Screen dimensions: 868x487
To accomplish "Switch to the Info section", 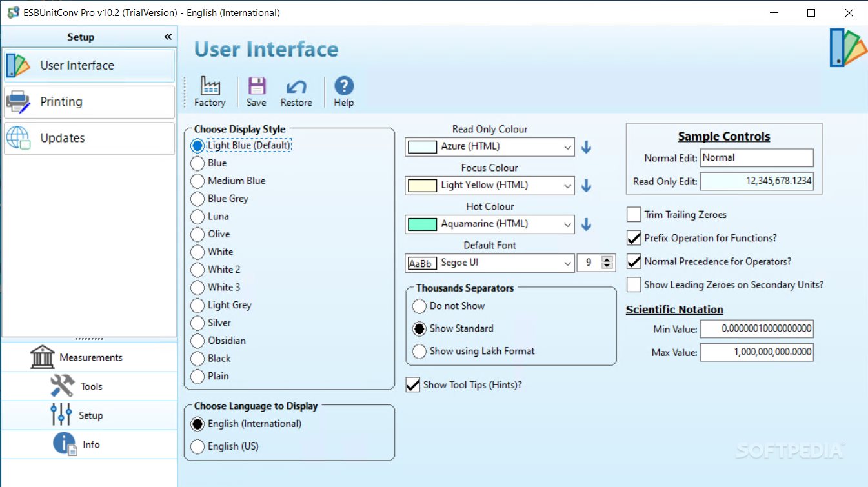I will [x=88, y=444].
